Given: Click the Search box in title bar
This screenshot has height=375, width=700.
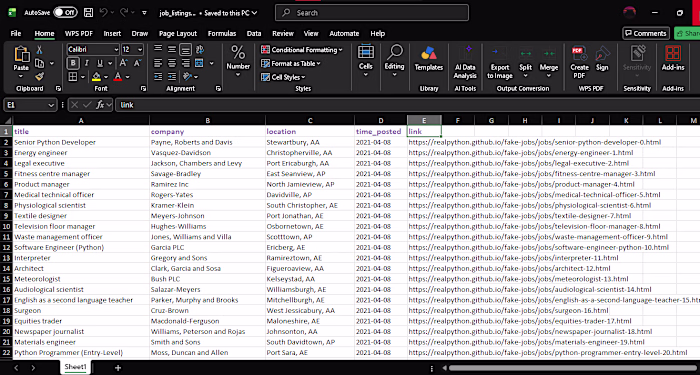Looking at the screenshot, I should [372, 13].
